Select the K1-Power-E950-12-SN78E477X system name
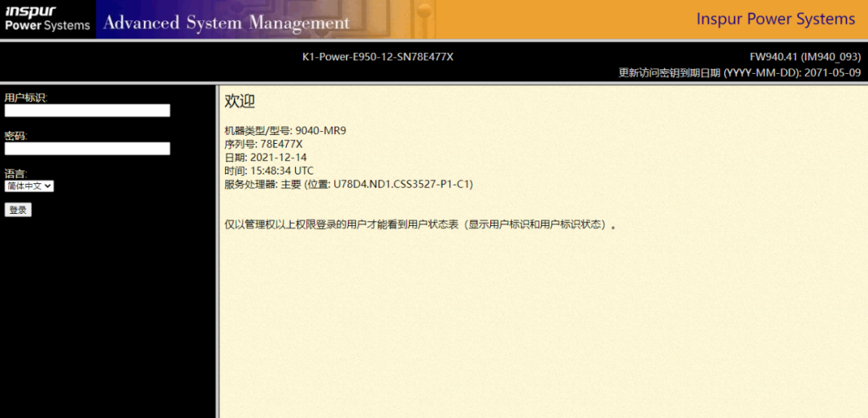Viewport: 868px width, 418px height. coord(378,56)
